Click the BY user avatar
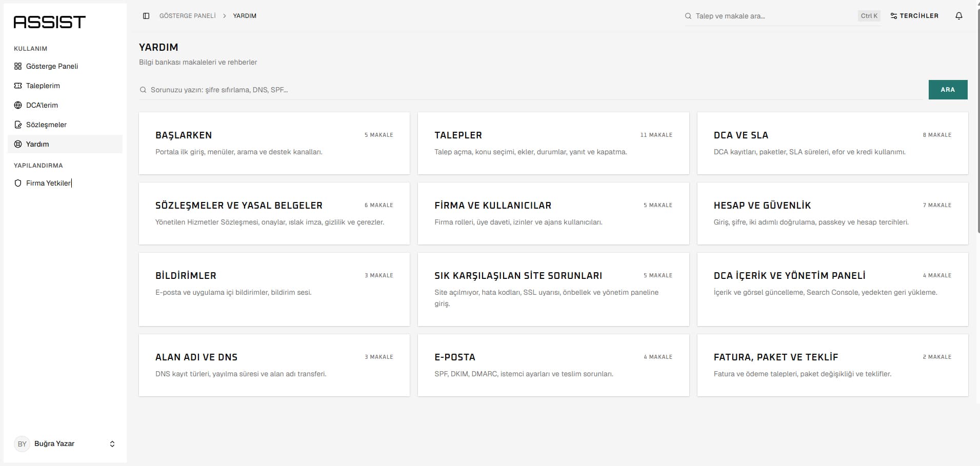The width and height of the screenshot is (980, 466). click(x=22, y=444)
